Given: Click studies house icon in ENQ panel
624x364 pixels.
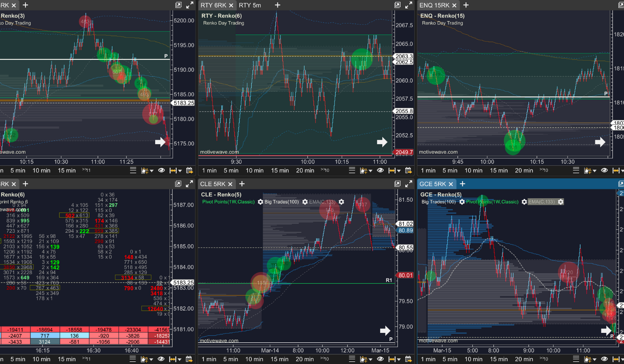Looking at the screenshot, I should pos(587,170).
